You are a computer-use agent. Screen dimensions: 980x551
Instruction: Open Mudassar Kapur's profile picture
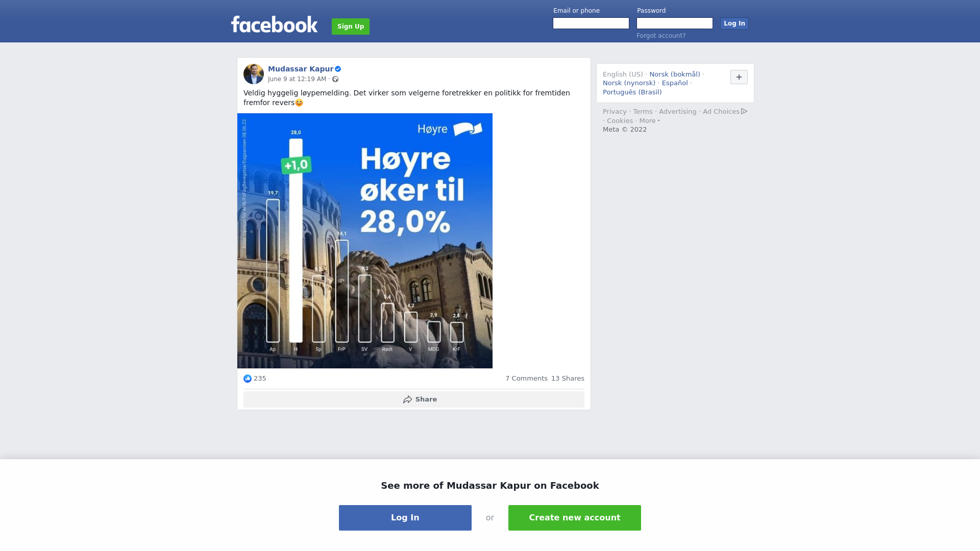point(254,74)
